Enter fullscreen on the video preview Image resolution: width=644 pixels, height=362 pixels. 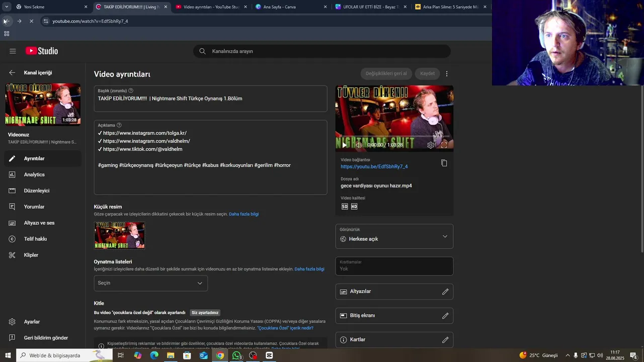point(444,145)
